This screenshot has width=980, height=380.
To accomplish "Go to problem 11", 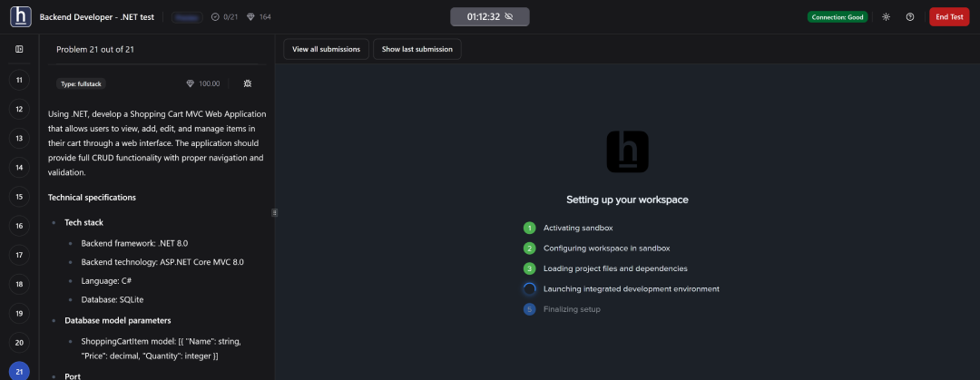I will click(x=19, y=80).
